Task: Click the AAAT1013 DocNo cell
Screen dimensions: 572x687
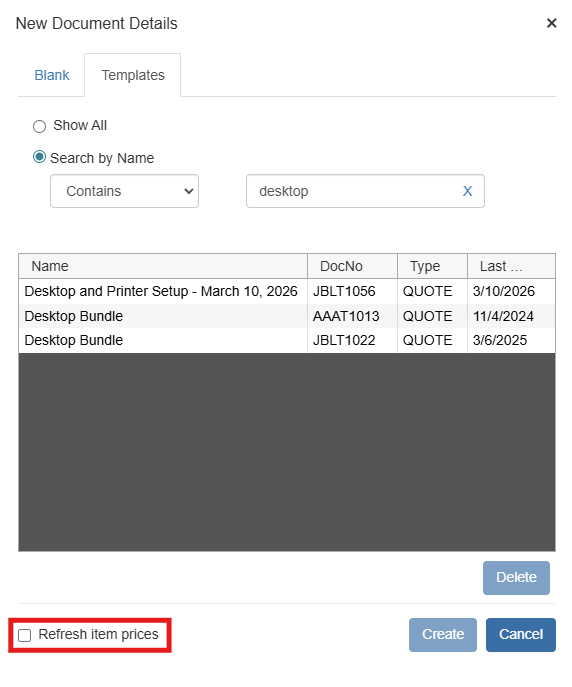Action: pyautogui.click(x=353, y=316)
